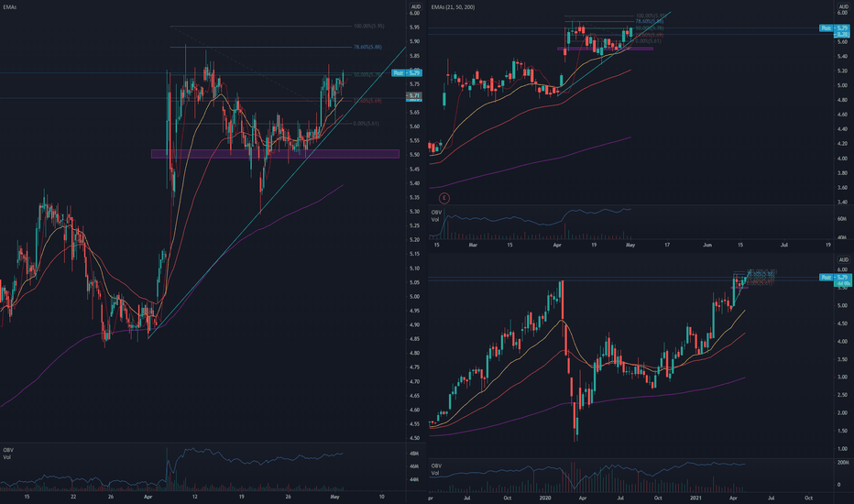854x504 pixels.
Task: Click the Fib label '0.00%(5.61)' on left chart
Action: pos(366,124)
